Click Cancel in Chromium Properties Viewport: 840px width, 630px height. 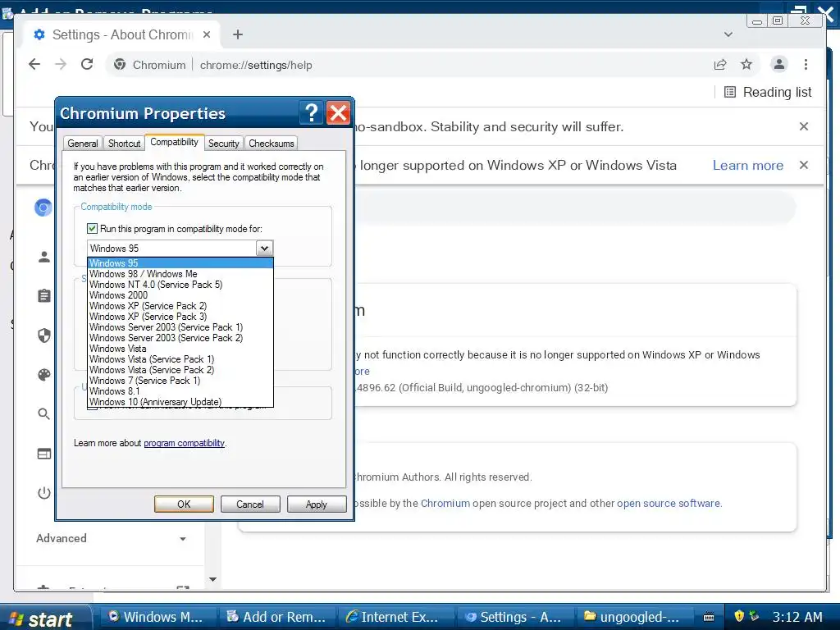(250, 504)
